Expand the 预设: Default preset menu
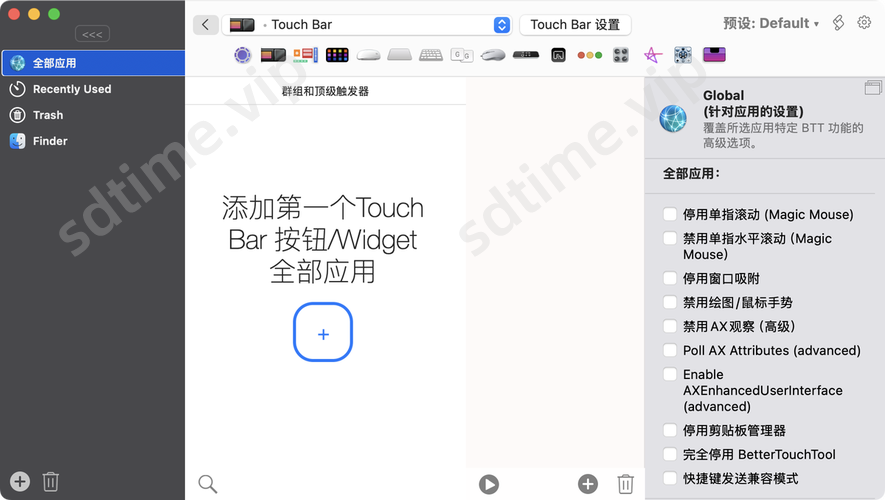The height and width of the screenshot is (500, 885). 770,23
